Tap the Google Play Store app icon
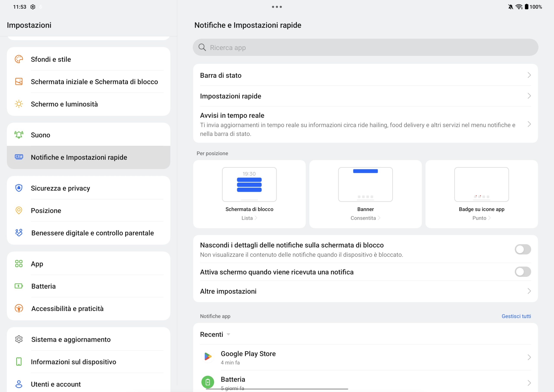 [208, 357]
